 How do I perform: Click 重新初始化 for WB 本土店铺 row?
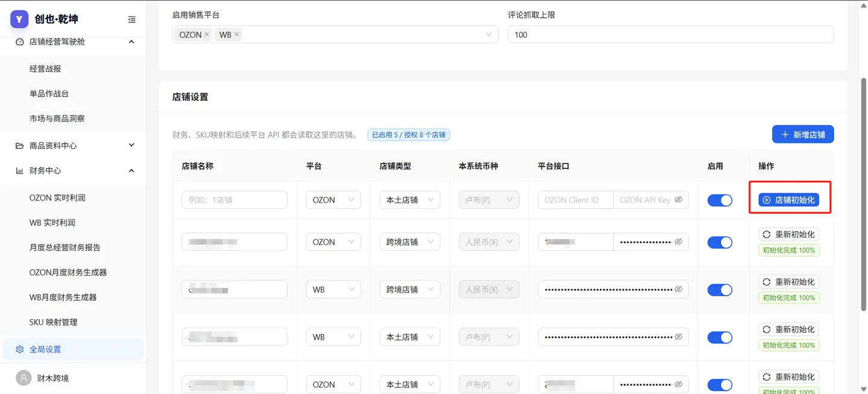(788, 329)
